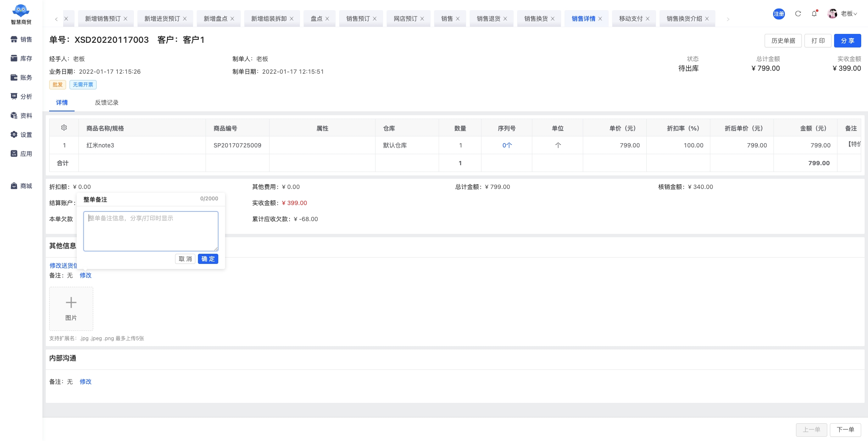Viewport: 868px width, 441px height.
Task: Select the 详情 sub-tab
Action: [62, 103]
